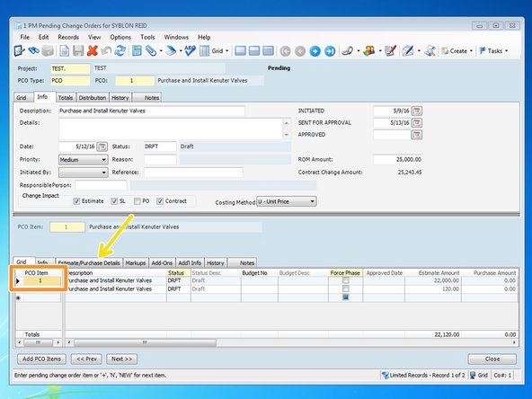Click the Estimate Amount cell 22,000.00

pyautogui.click(x=433, y=280)
